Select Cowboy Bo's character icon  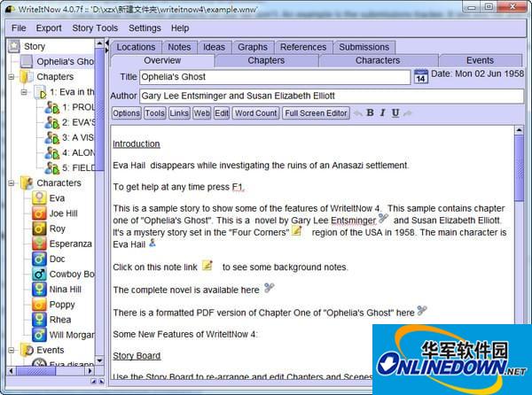tap(39, 274)
